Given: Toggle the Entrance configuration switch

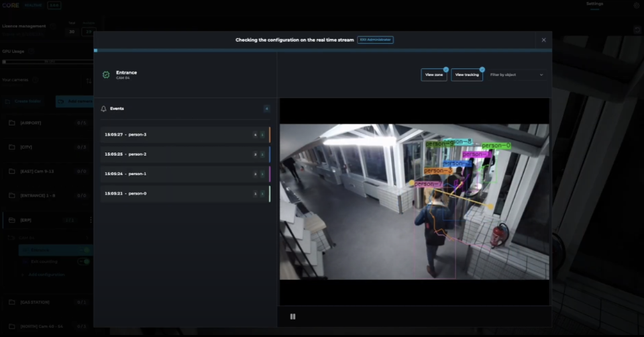Looking at the screenshot, I should pos(85,250).
